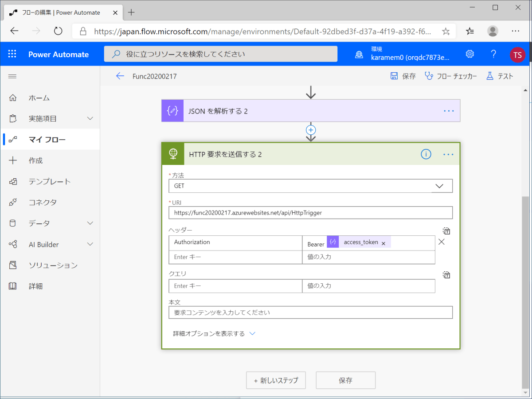This screenshot has height=399, width=532.
Task: Click the Func20200217 flow name
Action: [x=155, y=76]
